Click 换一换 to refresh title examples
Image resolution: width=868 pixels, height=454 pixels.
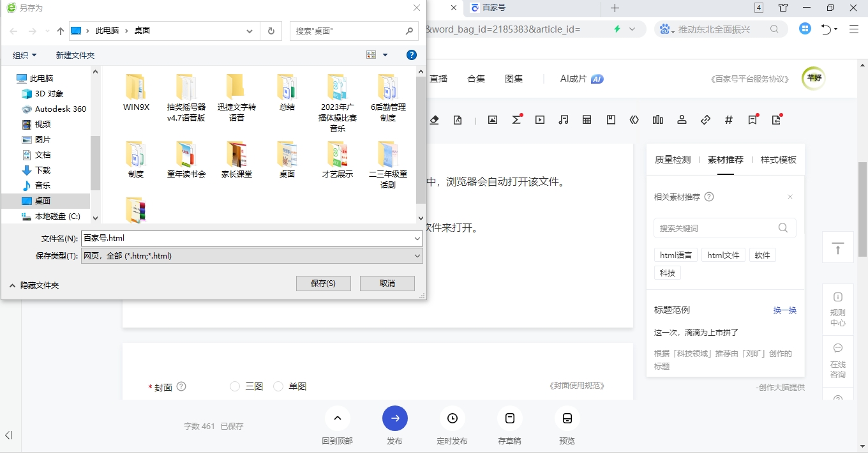click(x=785, y=310)
